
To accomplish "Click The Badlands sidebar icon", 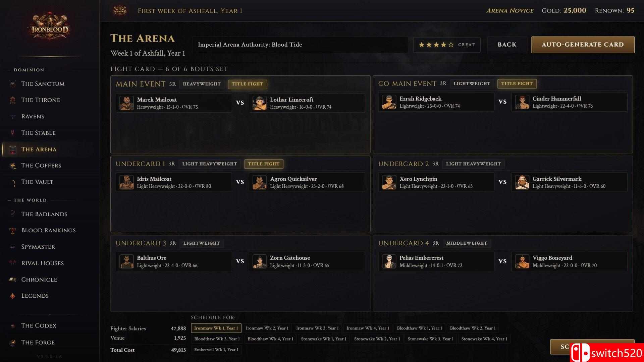I will [13, 214].
